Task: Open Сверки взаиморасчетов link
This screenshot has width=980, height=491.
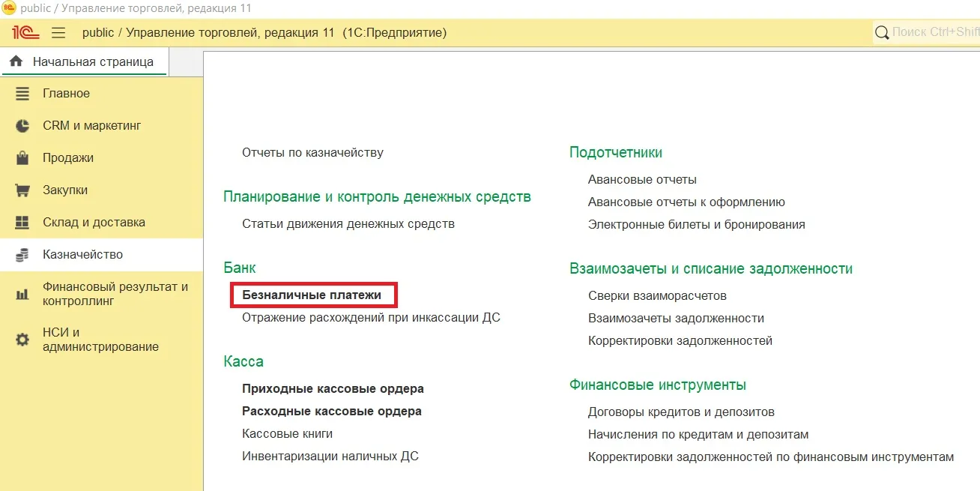Action: (657, 296)
